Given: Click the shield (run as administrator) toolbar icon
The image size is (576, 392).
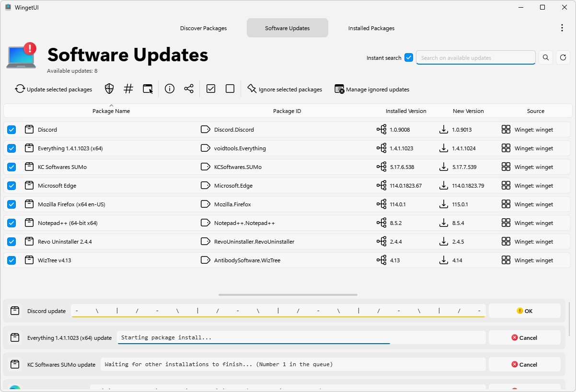Looking at the screenshot, I should 109,89.
